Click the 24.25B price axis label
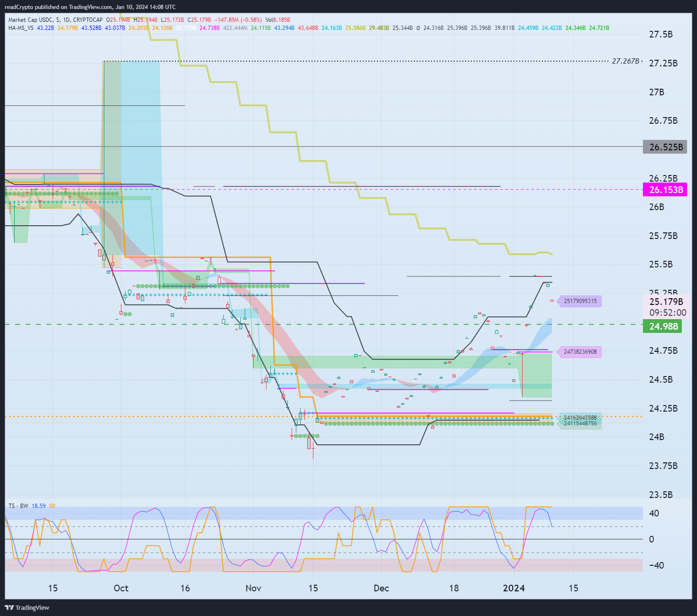The height and width of the screenshot is (616, 697). click(x=663, y=409)
